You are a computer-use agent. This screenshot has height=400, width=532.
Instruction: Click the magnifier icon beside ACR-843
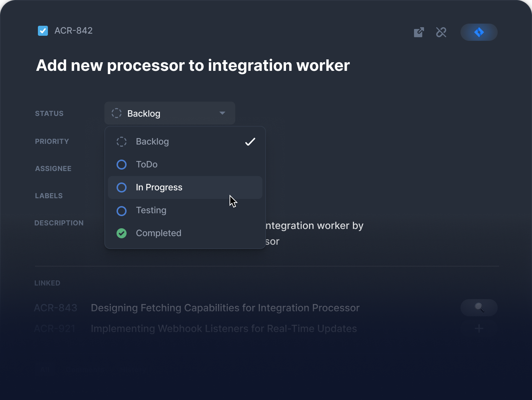pyautogui.click(x=479, y=308)
